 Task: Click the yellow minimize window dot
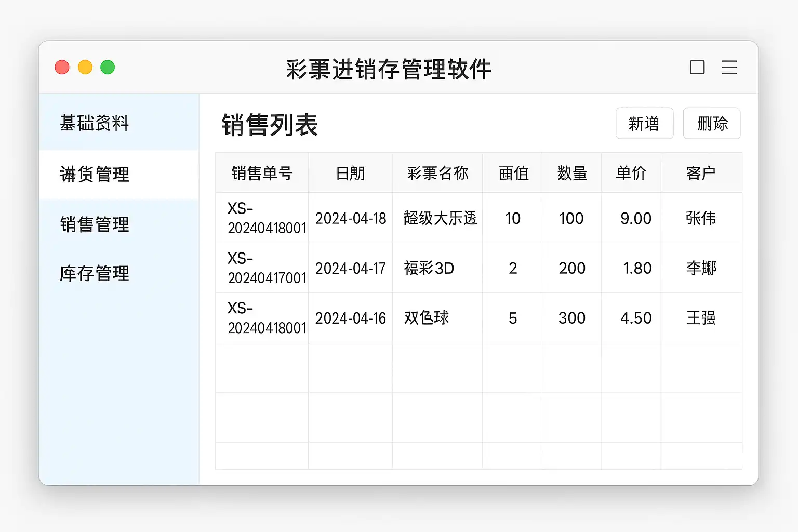85,68
